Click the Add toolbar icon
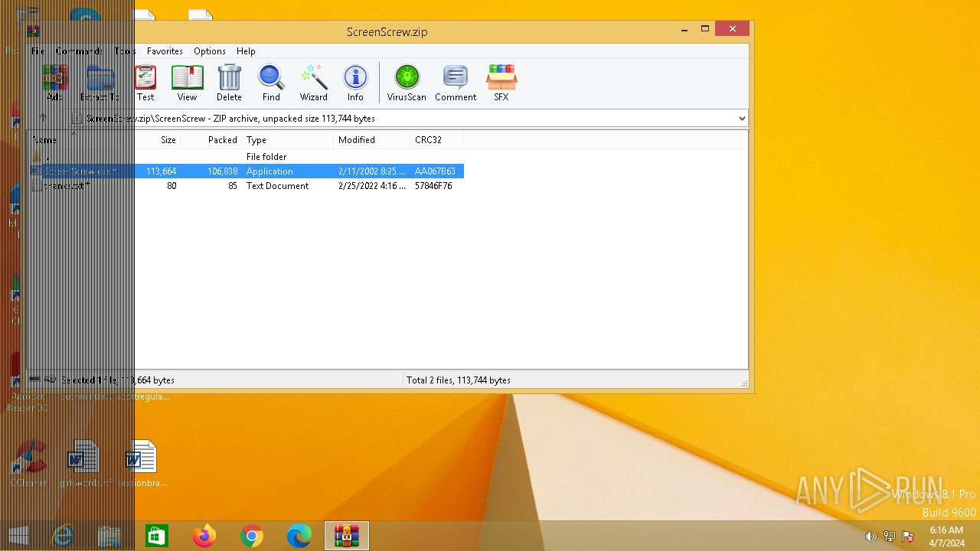 (54, 83)
